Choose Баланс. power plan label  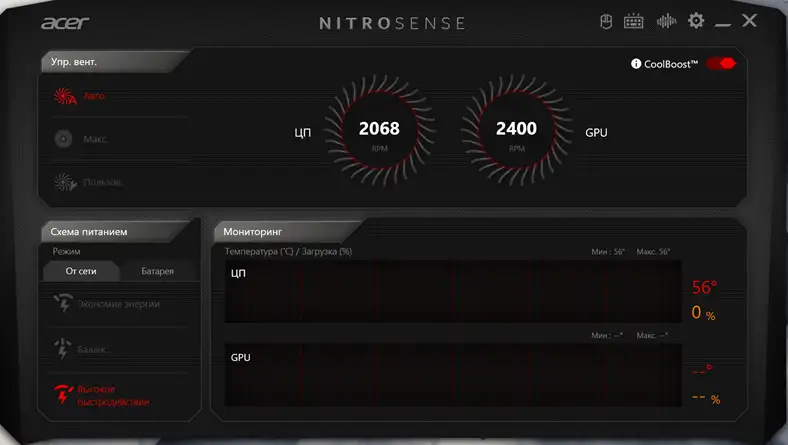(93, 349)
